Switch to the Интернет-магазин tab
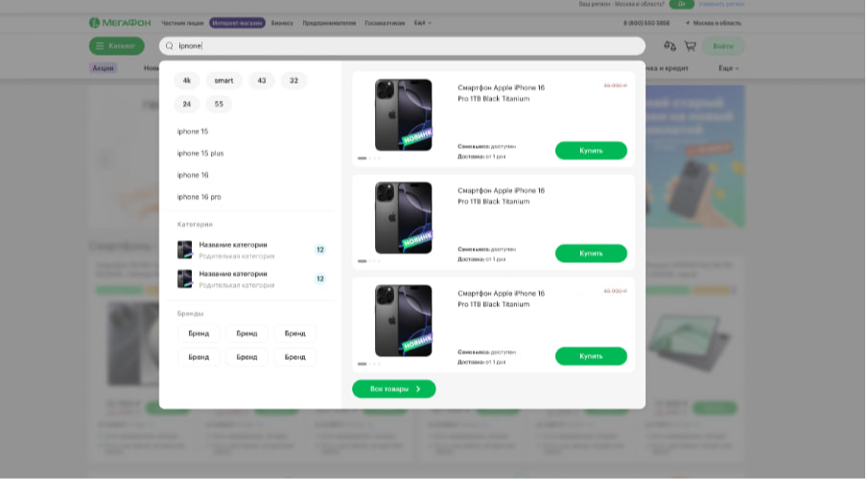This screenshot has width=868, height=479. [x=237, y=22]
